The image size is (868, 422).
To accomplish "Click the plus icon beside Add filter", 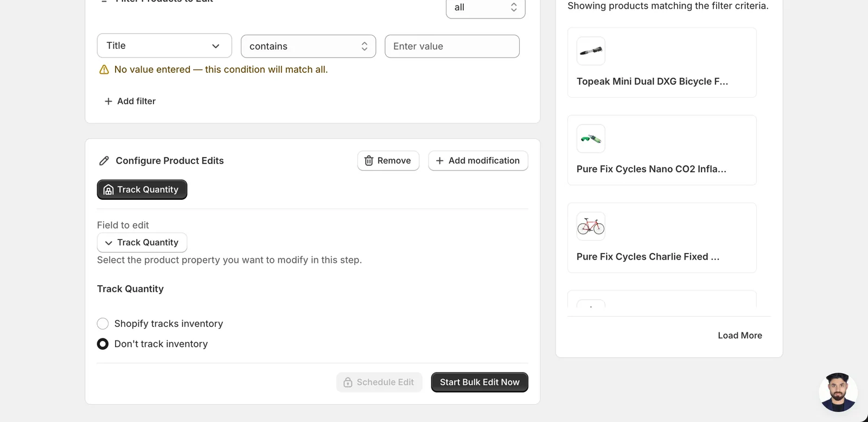I will coord(108,101).
